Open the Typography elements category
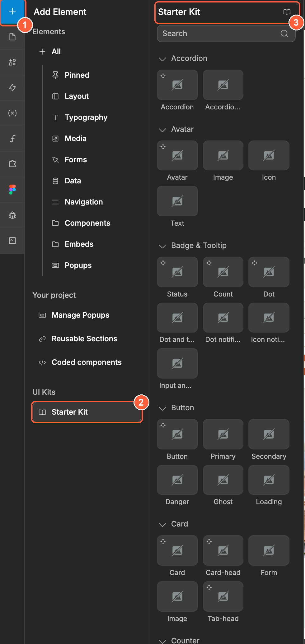This screenshot has height=644, width=305. click(x=80, y=117)
